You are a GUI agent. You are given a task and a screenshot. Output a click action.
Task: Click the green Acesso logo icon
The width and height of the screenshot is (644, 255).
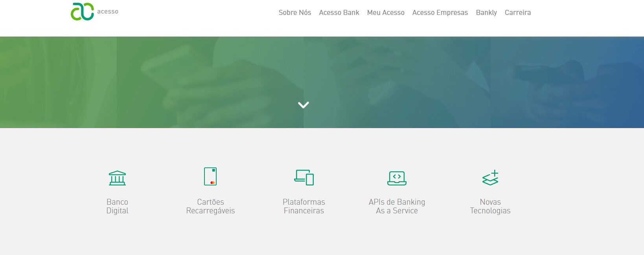(82, 11)
